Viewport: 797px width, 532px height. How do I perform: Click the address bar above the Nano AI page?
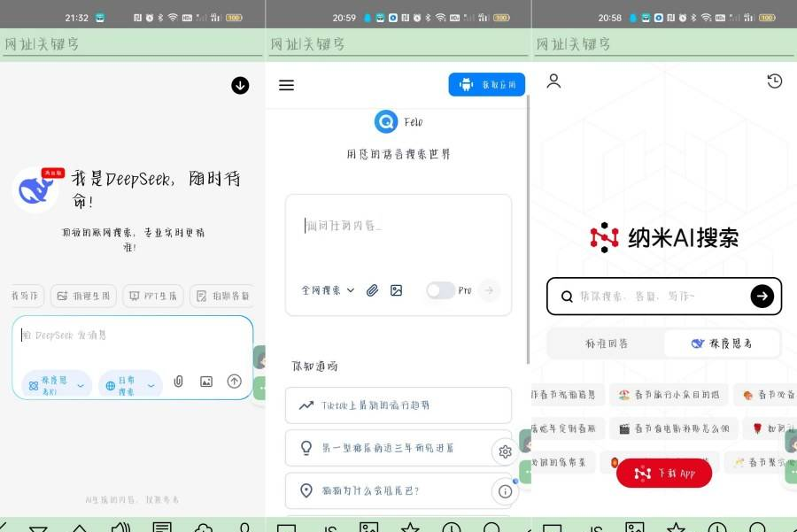coord(664,45)
